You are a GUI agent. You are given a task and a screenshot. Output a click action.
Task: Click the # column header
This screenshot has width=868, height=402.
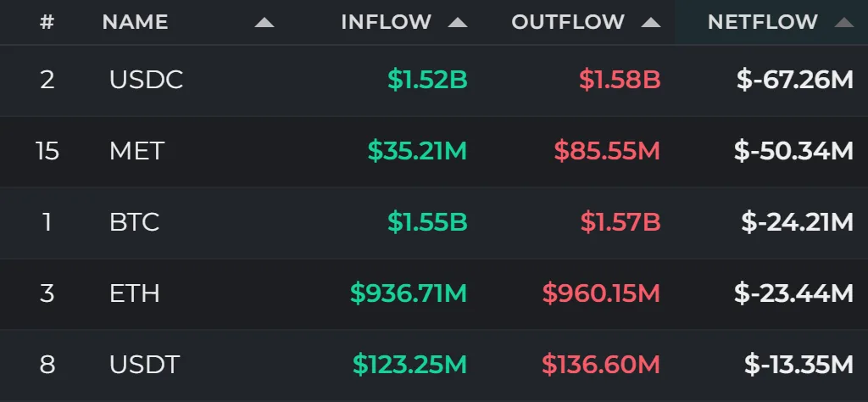(47, 22)
